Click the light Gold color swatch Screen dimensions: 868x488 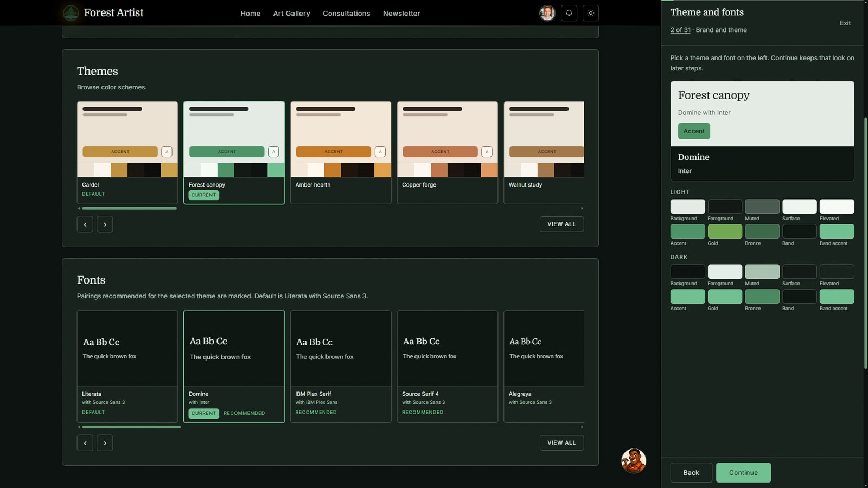click(725, 232)
